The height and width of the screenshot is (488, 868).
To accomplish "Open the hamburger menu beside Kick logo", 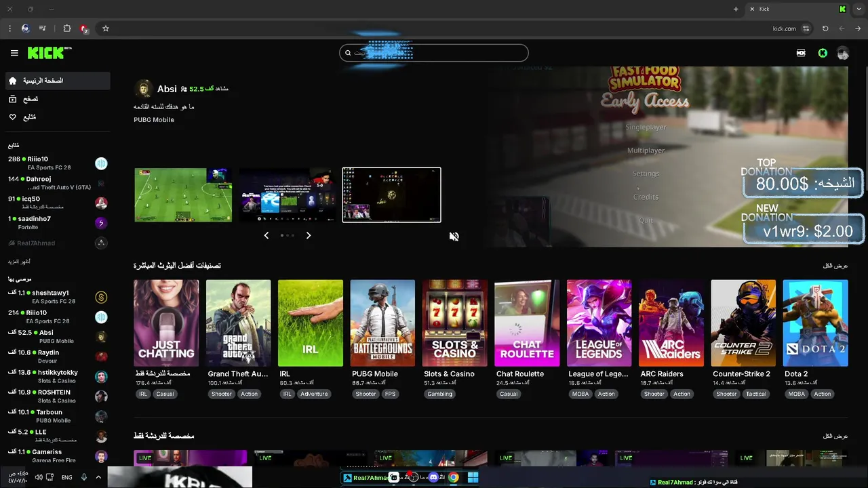I will point(14,53).
